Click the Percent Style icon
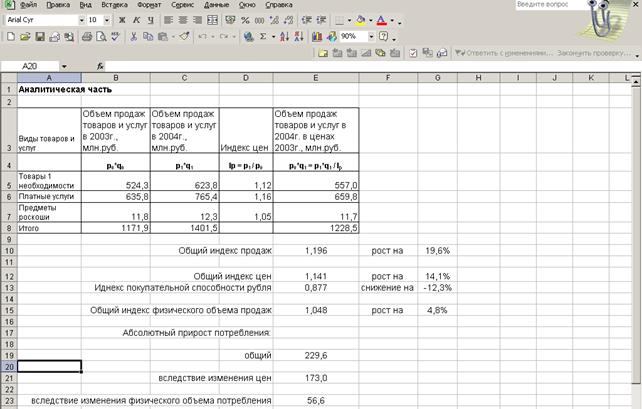642x409 pixels. (247, 20)
